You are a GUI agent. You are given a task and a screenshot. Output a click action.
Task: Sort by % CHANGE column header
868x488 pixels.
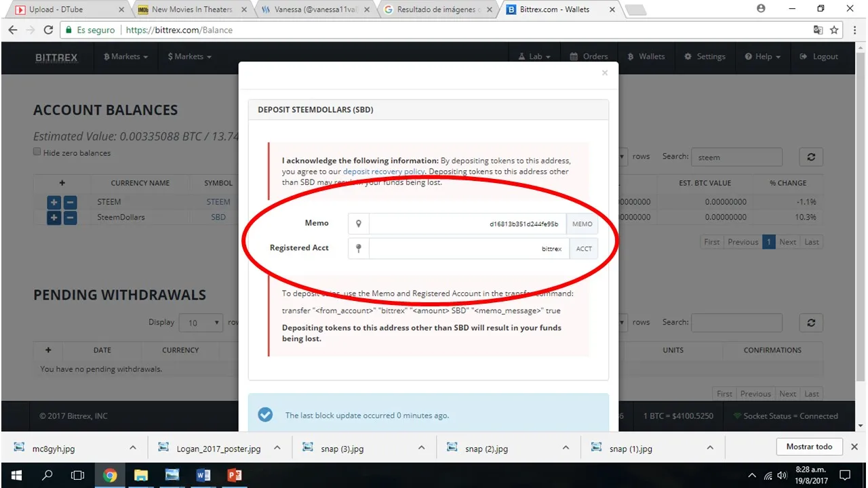tap(788, 183)
